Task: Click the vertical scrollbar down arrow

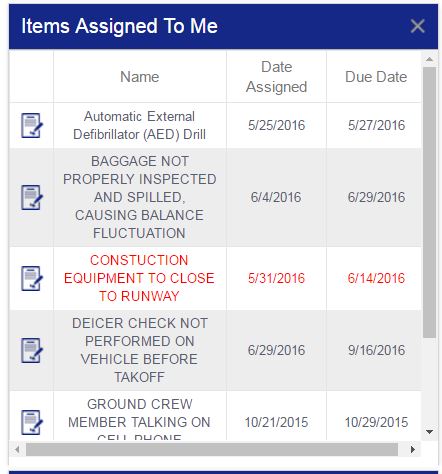Action: [x=429, y=432]
